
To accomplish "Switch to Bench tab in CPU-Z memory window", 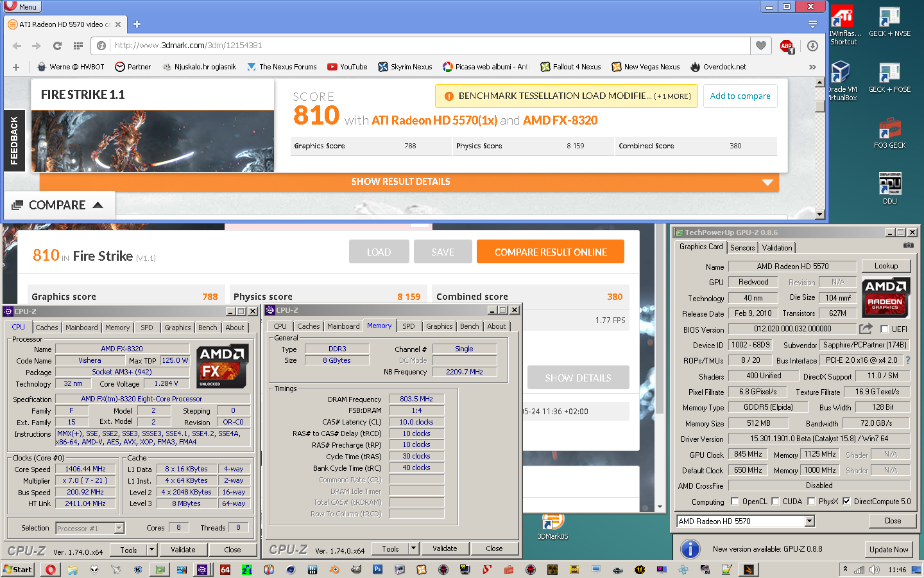I will click(469, 326).
